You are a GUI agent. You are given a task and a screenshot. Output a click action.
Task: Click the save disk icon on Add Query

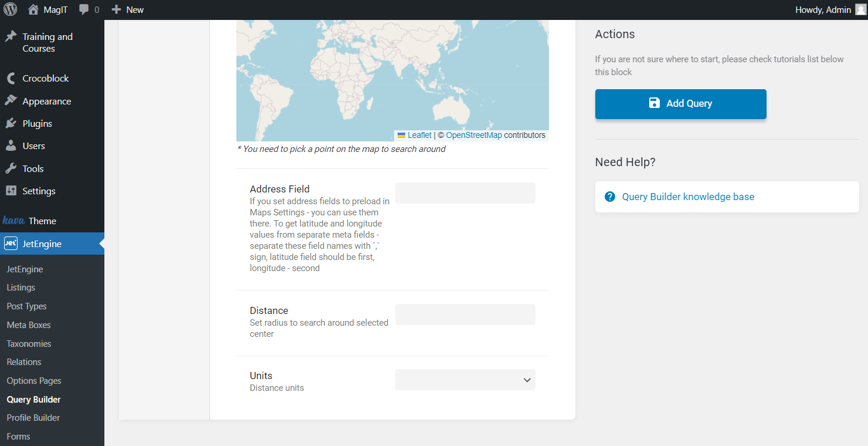tap(655, 103)
